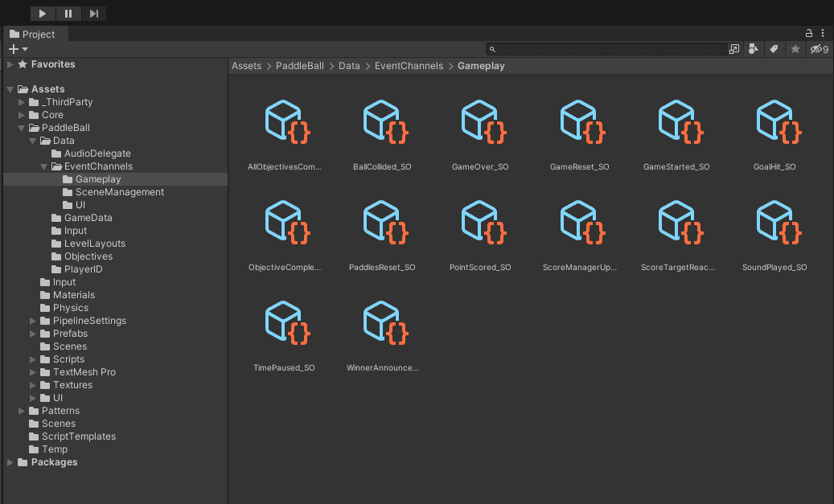Image resolution: width=834 pixels, height=504 pixels.
Task: Toggle the Project panel lock
Action: (809, 34)
